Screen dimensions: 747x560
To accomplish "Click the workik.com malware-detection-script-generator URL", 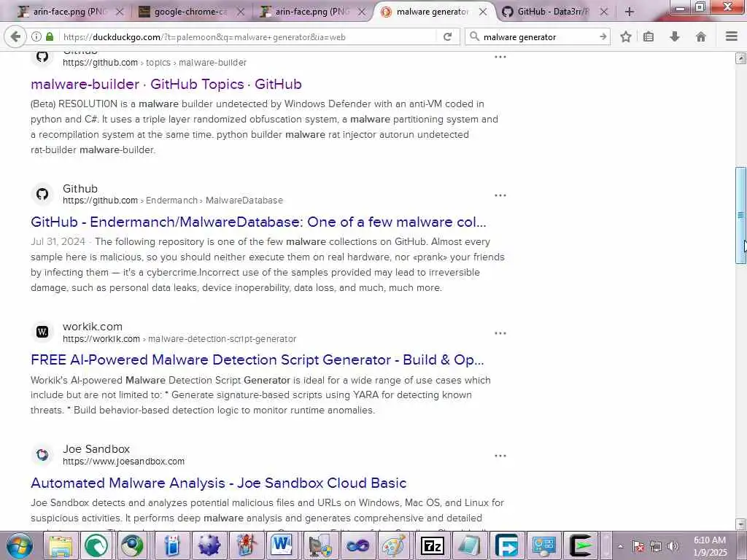I will click(x=179, y=339).
